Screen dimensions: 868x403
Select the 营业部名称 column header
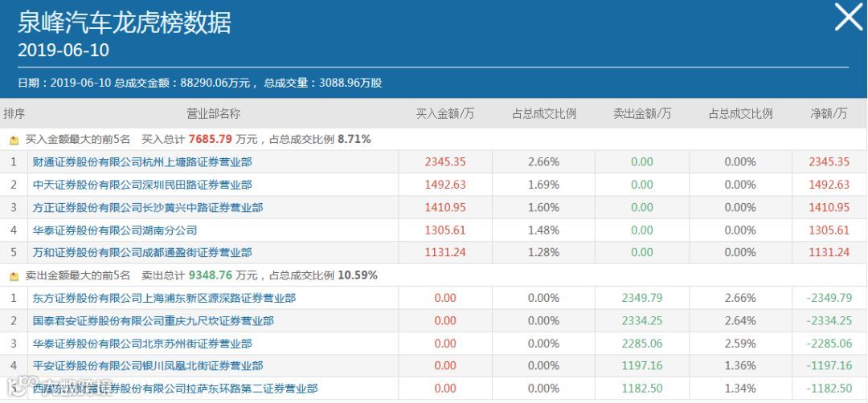[x=213, y=113]
